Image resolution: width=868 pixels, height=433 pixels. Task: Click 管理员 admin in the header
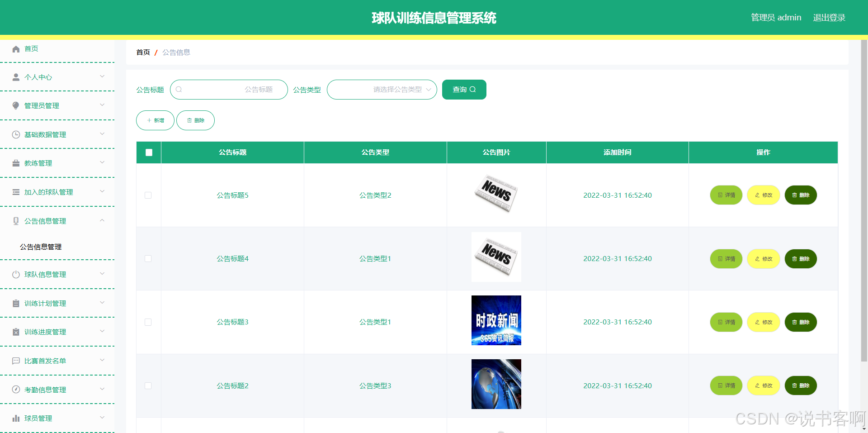776,18
